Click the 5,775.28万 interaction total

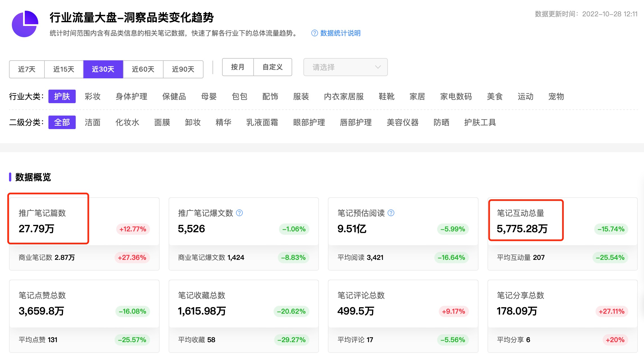(x=522, y=229)
